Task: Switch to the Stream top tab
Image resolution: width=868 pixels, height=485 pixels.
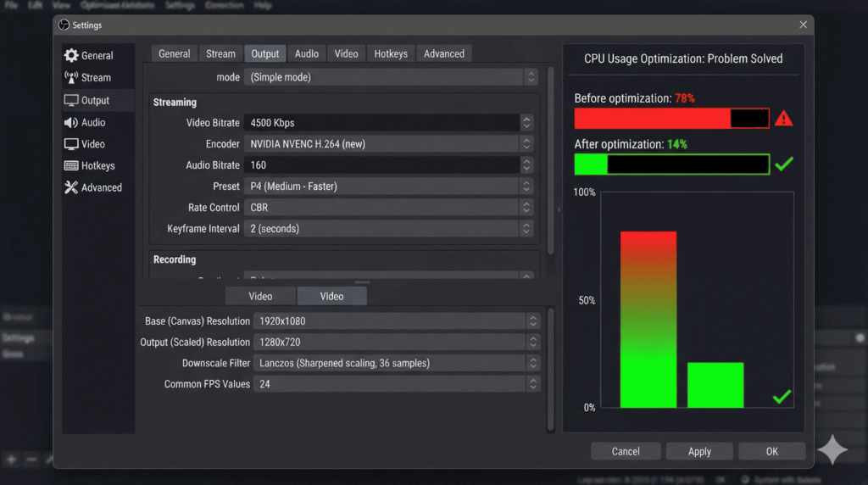Action: pyautogui.click(x=220, y=53)
